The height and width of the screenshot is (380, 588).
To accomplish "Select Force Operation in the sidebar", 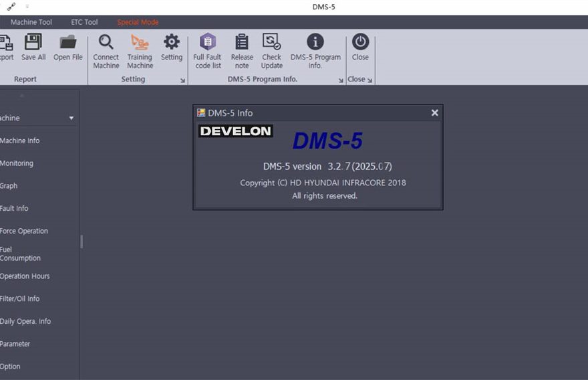I will (x=24, y=231).
